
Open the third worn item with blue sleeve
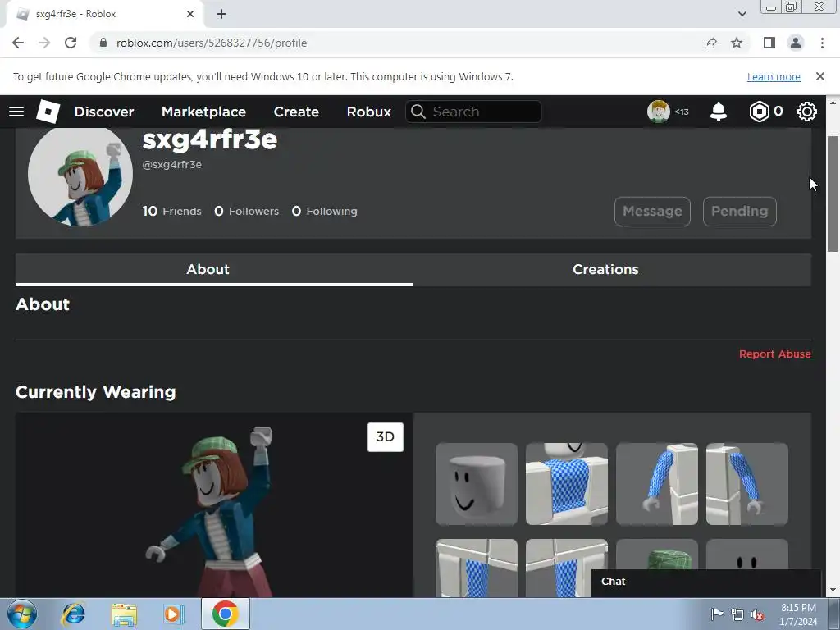657,484
